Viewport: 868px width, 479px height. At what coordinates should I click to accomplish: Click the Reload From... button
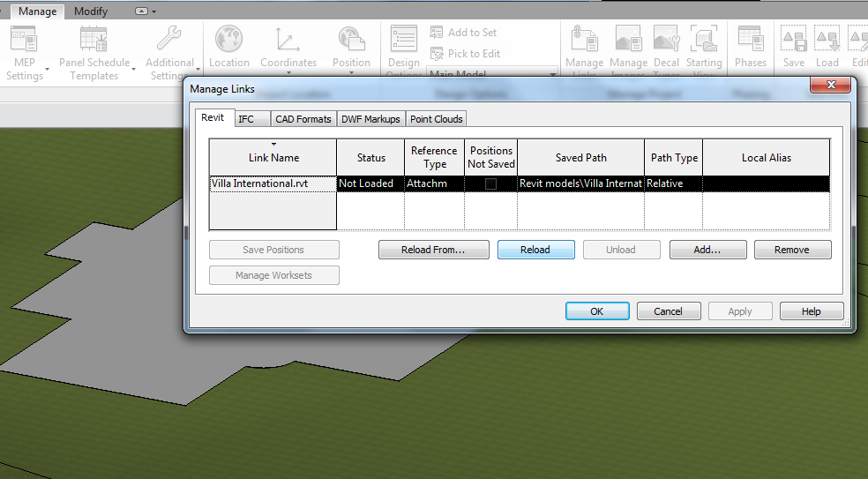pos(432,250)
